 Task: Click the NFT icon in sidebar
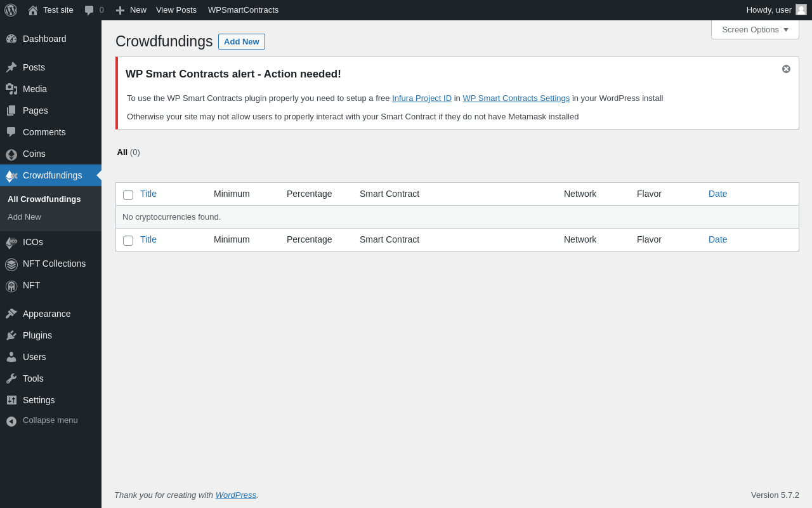(x=11, y=286)
